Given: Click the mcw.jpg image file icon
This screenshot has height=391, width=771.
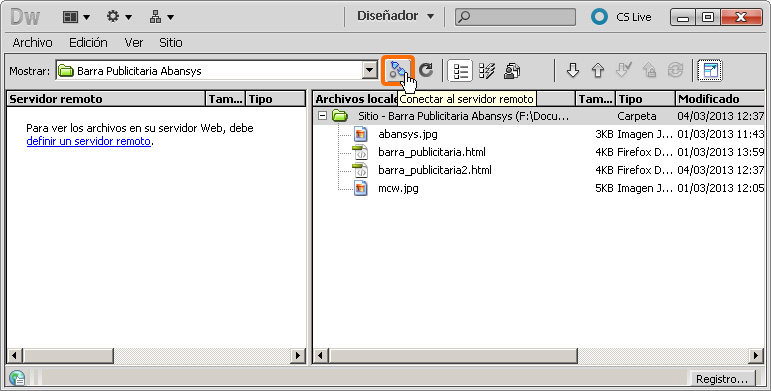Looking at the screenshot, I should point(360,188).
